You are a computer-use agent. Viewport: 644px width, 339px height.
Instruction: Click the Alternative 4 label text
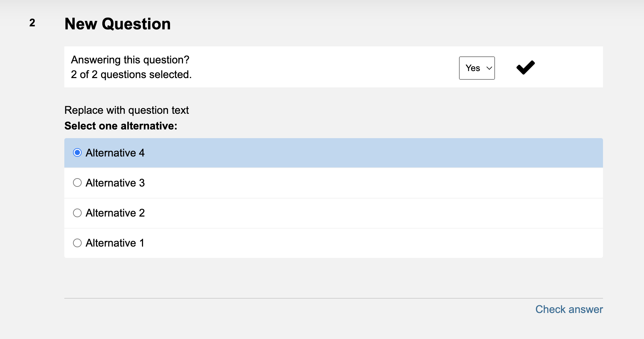[115, 153]
